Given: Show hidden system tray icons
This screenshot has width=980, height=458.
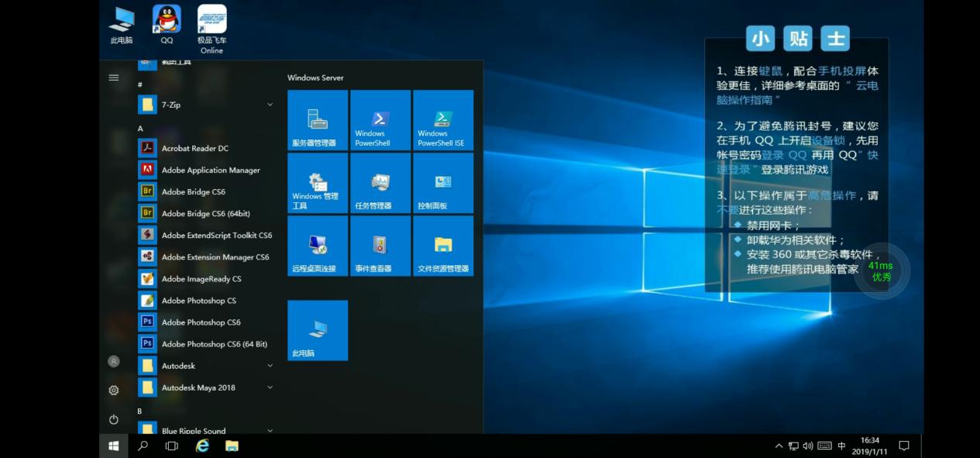Looking at the screenshot, I should (779, 446).
